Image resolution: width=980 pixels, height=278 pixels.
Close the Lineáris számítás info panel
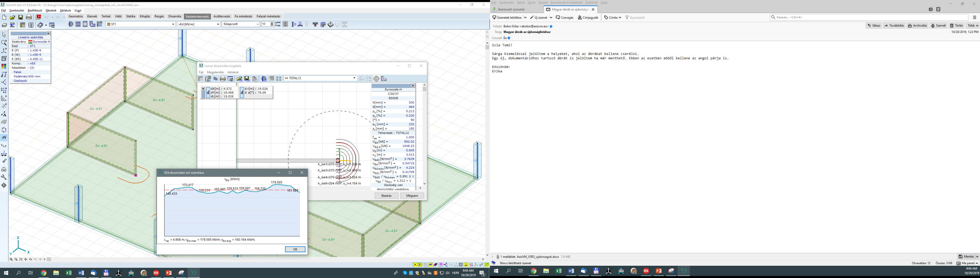click(48, 33)
